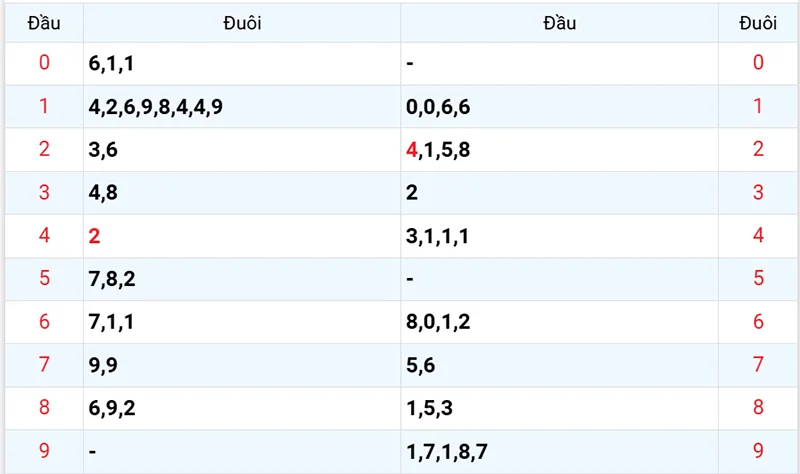Image resolution: width=800 pixels, height=474 pixels.
Task: Select the cell showing 0,0,6,6
Action: click(439, 107)
